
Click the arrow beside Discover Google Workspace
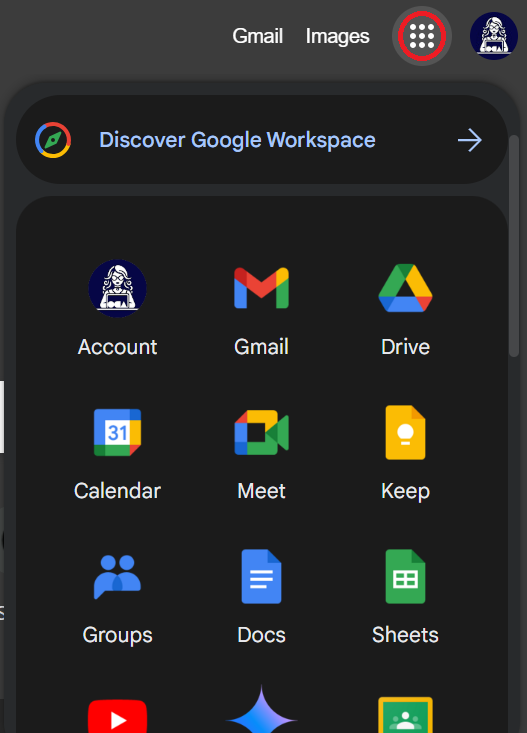(469, 140)
